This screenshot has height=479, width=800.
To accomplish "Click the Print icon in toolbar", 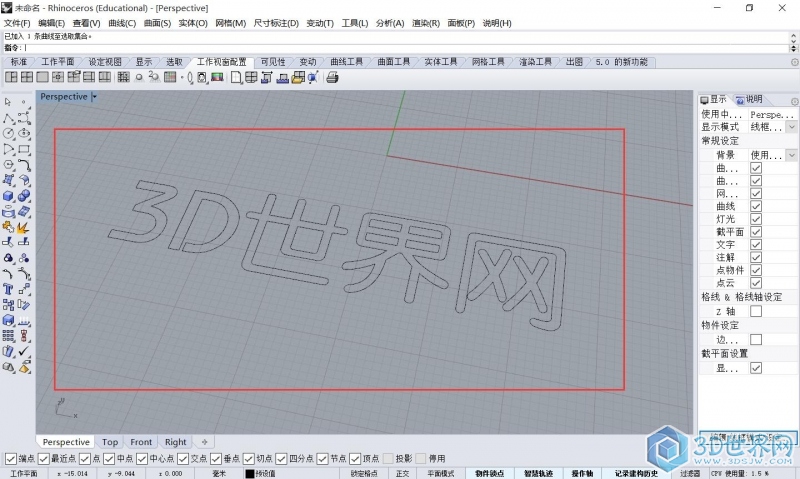I will [x=332, y=78].
